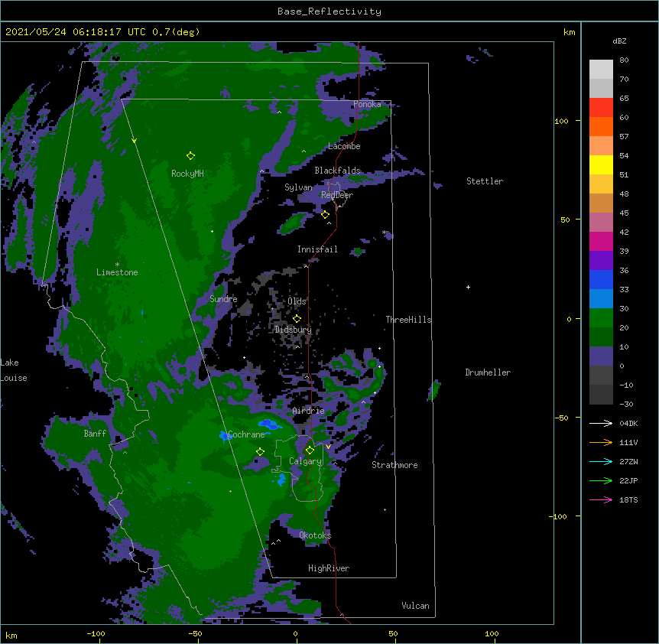Click the Strathmore label on map

tap(394, 465)
